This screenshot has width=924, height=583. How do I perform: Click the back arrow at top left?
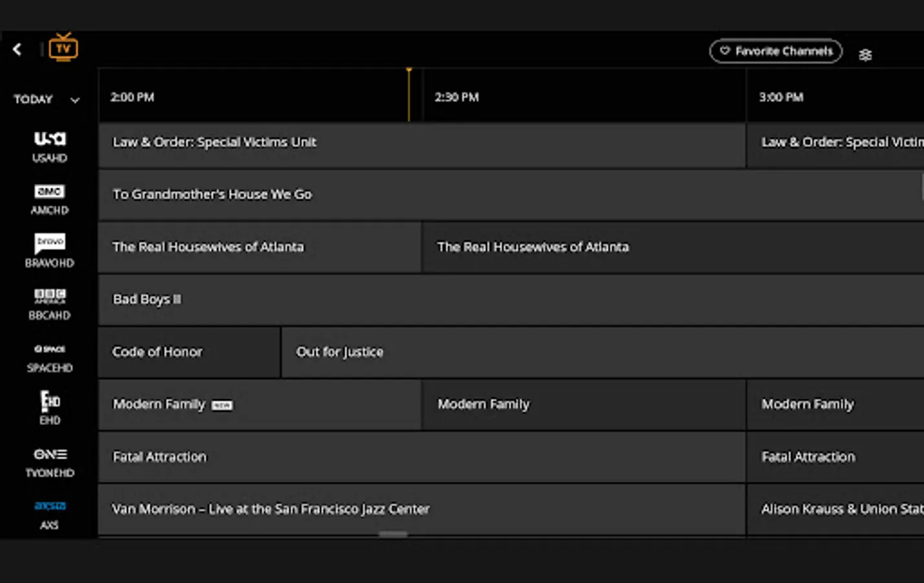tap(17, 49)
